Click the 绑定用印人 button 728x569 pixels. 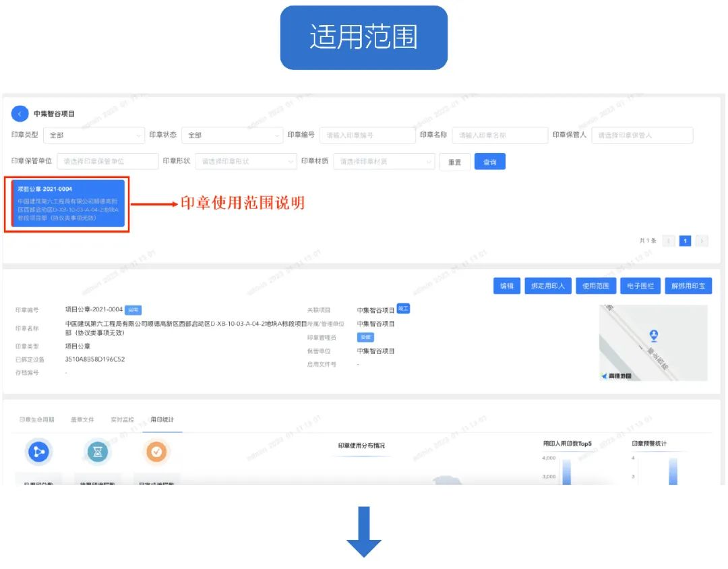pyautogui.click(x=548, y=286)
